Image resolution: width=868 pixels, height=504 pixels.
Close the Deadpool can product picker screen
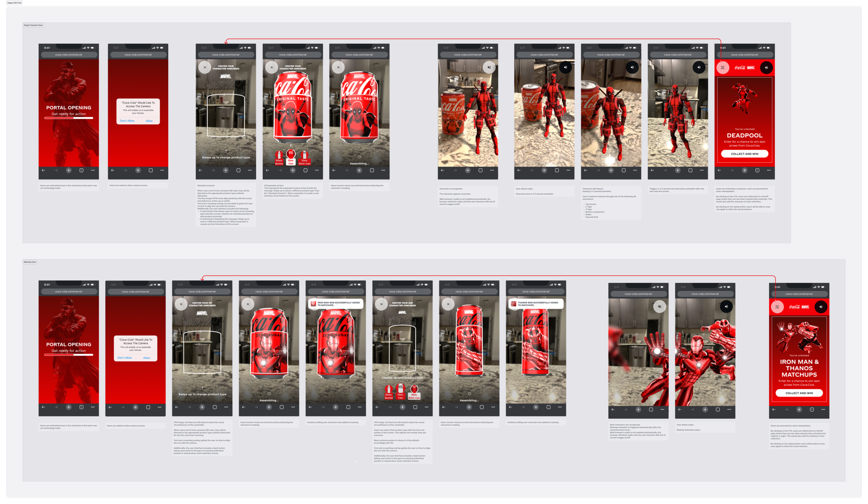pyautogui.click(x=272, y=67)
